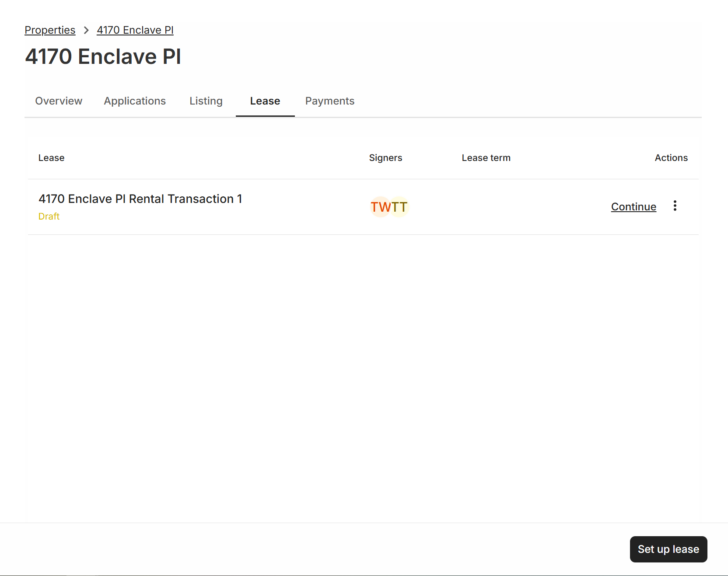Open 4170 Enclave Pl Rental Transaction 1
Viewport: 728px width, 576px height.
point(140,199)
